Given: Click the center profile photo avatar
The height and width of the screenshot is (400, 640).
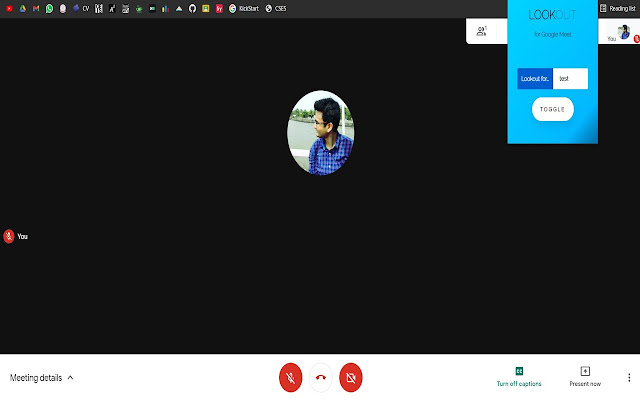Looking at the screenshot, I should (321, 133).
